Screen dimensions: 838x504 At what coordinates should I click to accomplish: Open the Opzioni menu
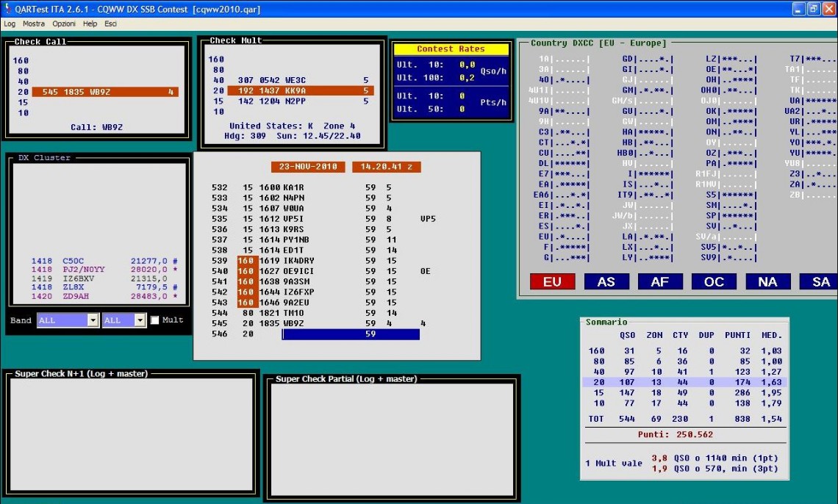click(64, 24)
